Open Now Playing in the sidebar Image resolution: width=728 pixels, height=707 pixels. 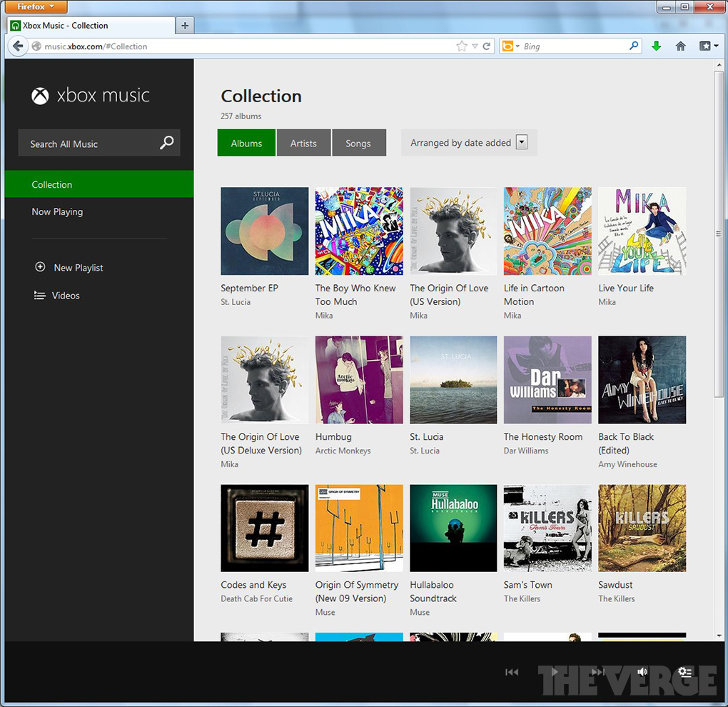[x=57, y=211]
